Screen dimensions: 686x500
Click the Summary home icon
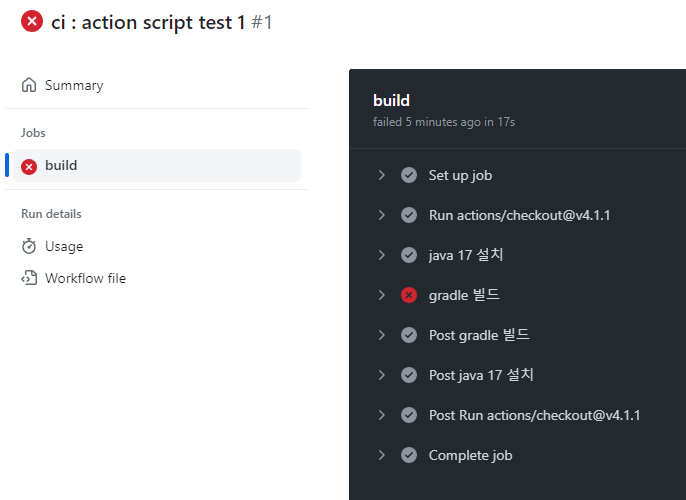click(x=29, y=85)
